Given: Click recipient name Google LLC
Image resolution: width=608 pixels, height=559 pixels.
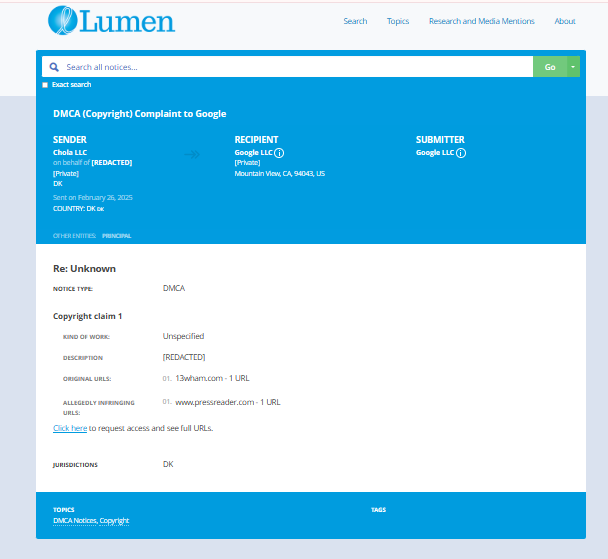Looking at the screenshot, I should (x=254, y=152).
